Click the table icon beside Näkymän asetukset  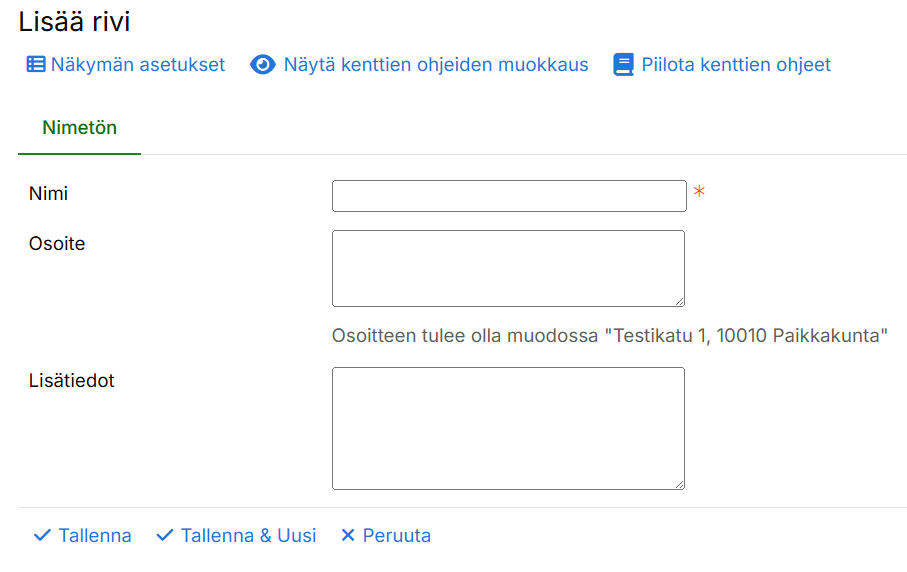35,65
